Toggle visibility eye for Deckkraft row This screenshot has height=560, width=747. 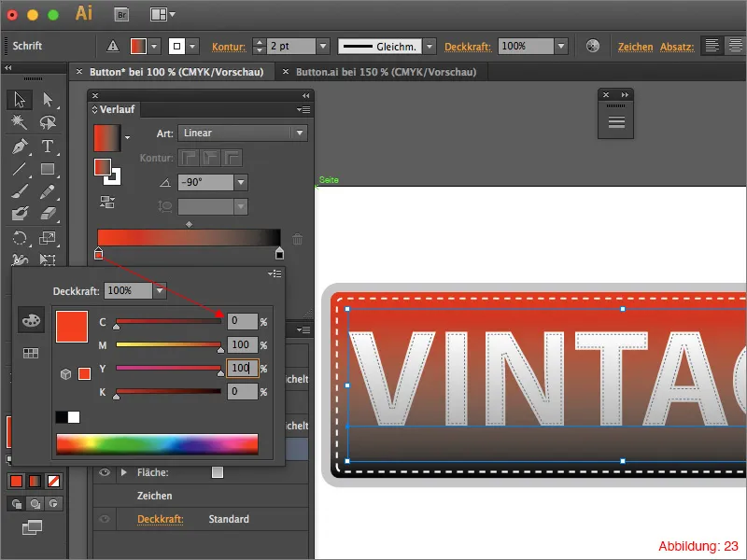pyautogui.click(x=105, y=519)
